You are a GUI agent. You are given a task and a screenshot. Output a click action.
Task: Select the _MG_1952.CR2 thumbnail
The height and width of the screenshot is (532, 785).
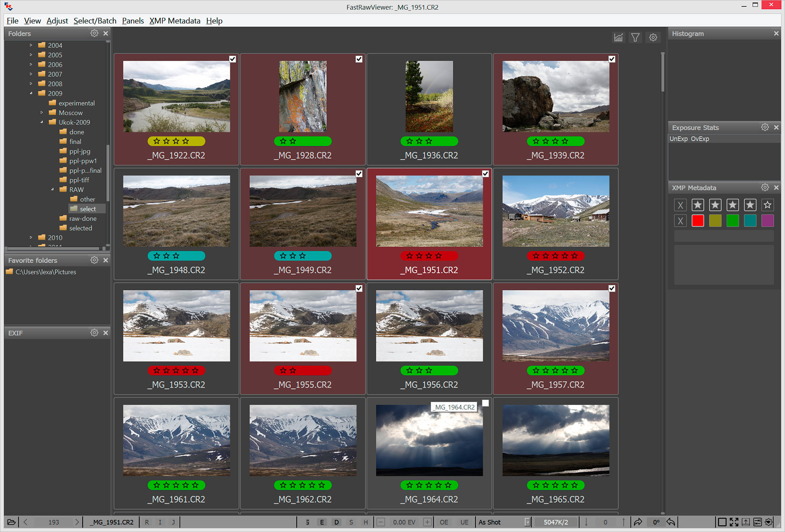[555, 211]
